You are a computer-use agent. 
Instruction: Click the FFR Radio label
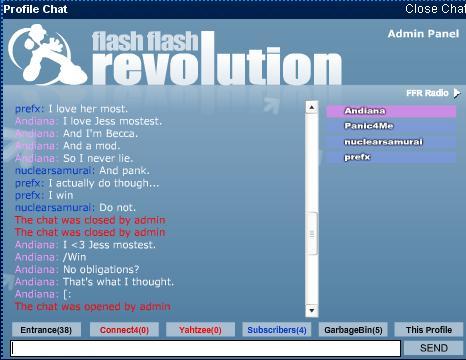pyautogui.click(x=427, y=93)
